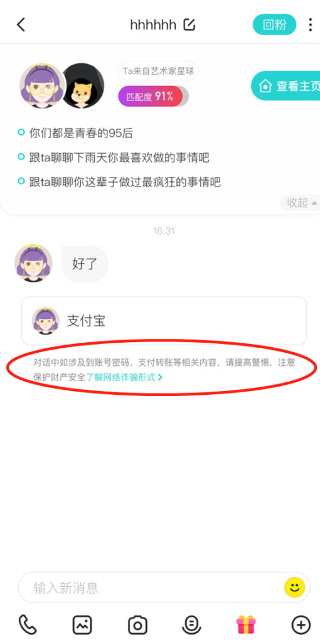
Task: Start a voice call with the phone icon
Action: tap(28, 625)
